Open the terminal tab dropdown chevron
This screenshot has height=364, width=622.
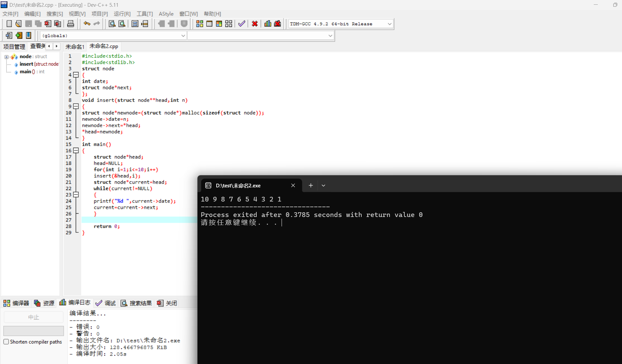click(323, 185)
